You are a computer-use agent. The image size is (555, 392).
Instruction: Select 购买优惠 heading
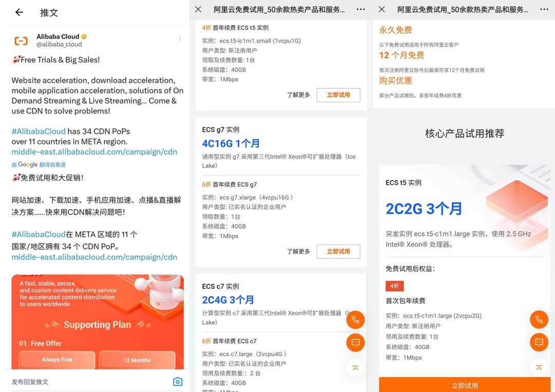pyautogui.click(x=395, y=81)
